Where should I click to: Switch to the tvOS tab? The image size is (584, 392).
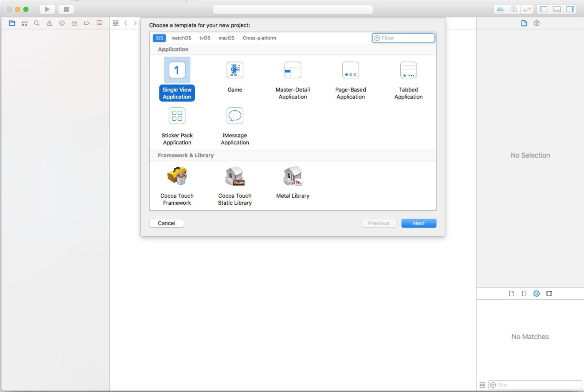point(205,38)
